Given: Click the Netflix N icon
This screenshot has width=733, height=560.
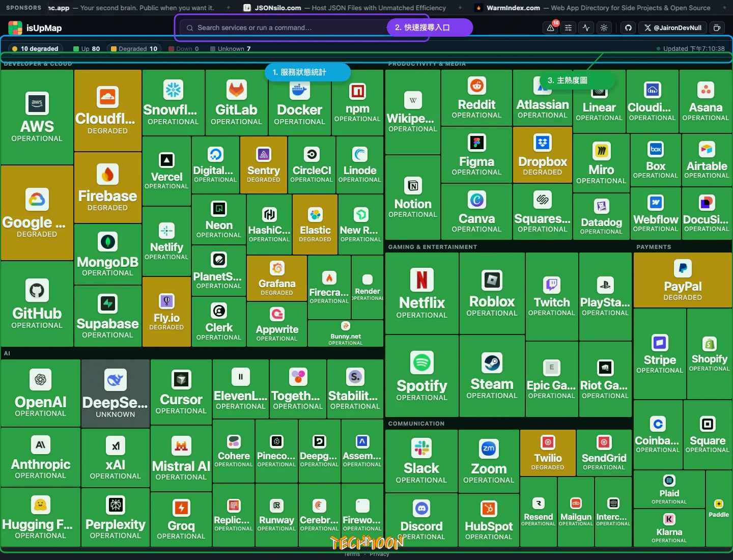Looking at the screenshot, I should [x=422, y=279].
